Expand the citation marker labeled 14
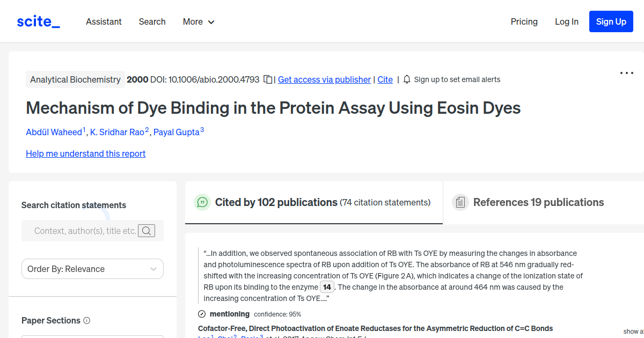 pyautogui.click(x=327, y=287)
